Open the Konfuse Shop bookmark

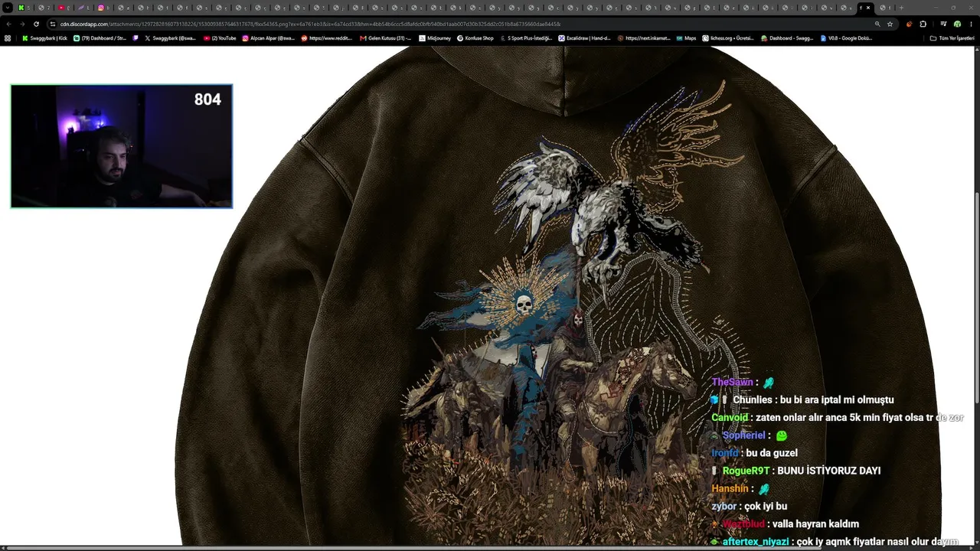475,37
